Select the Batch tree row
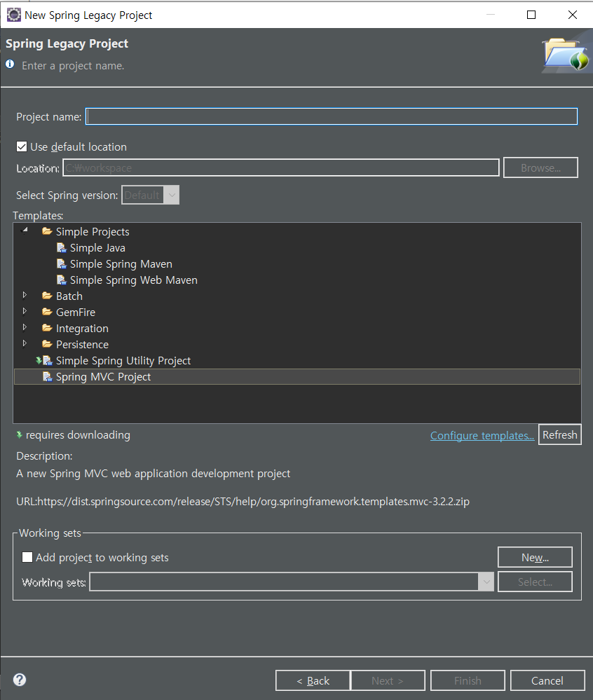Screen dimensions: 593x700 tap(69, 296)
